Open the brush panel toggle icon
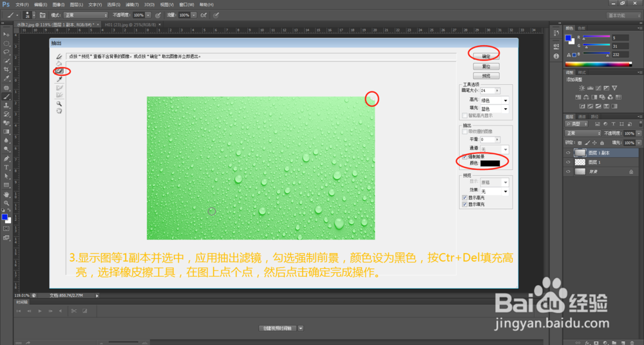 43,15
